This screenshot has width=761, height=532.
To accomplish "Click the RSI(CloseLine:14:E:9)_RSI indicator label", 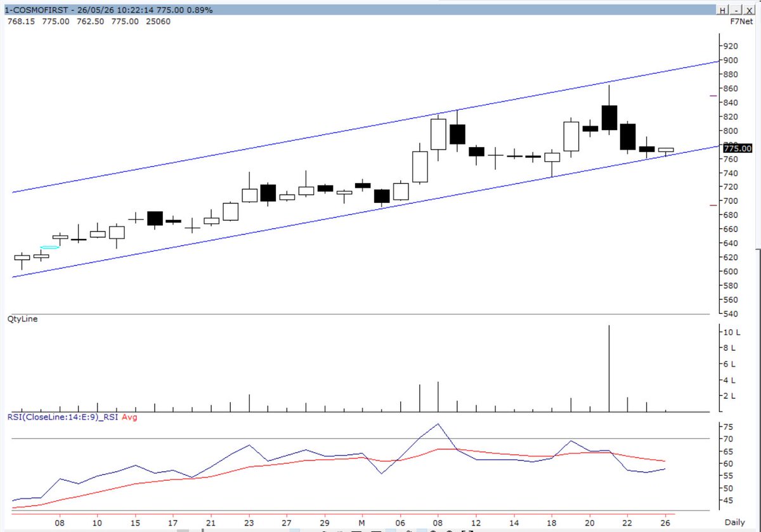I will pos(63,417).
